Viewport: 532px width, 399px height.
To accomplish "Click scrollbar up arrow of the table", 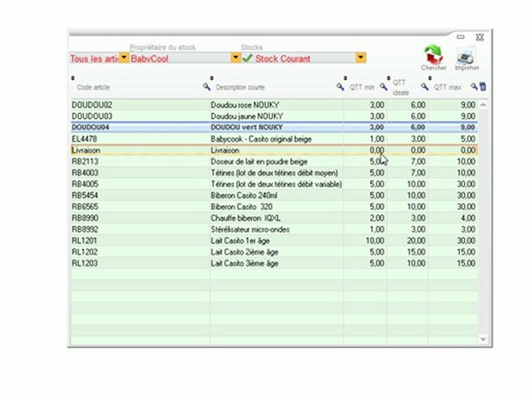I will click(x=483, y=105).
